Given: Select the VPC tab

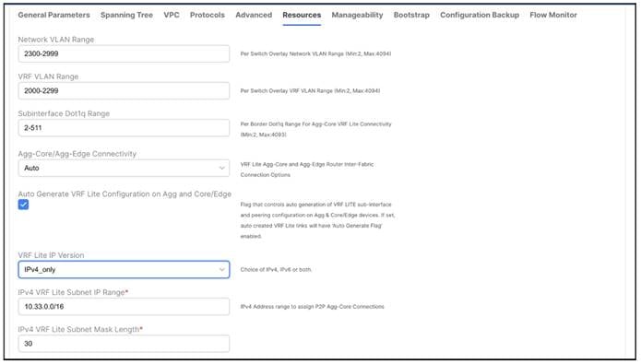Looking at the screenshot, I should [172, 15].
